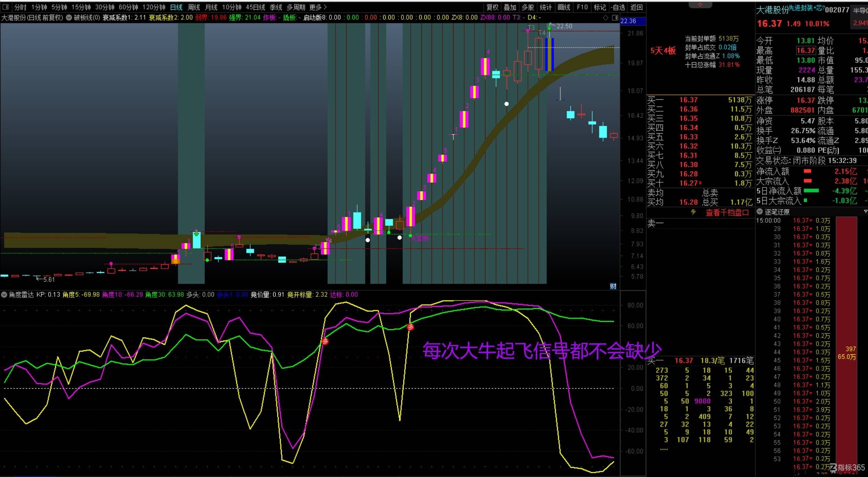
Task: Click the 买十 price 16.27
Action: 688,183
